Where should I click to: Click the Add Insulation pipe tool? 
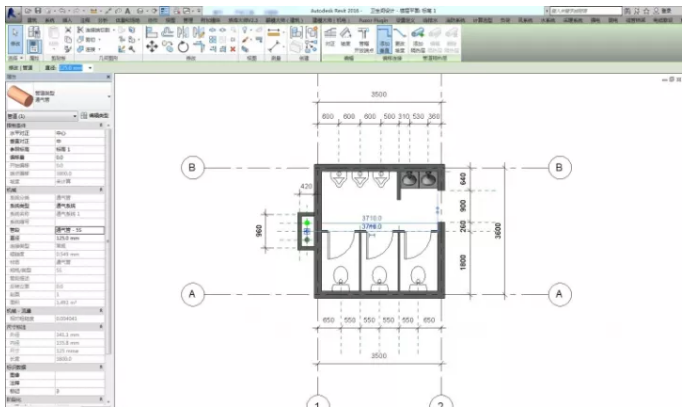pos(418,40)
